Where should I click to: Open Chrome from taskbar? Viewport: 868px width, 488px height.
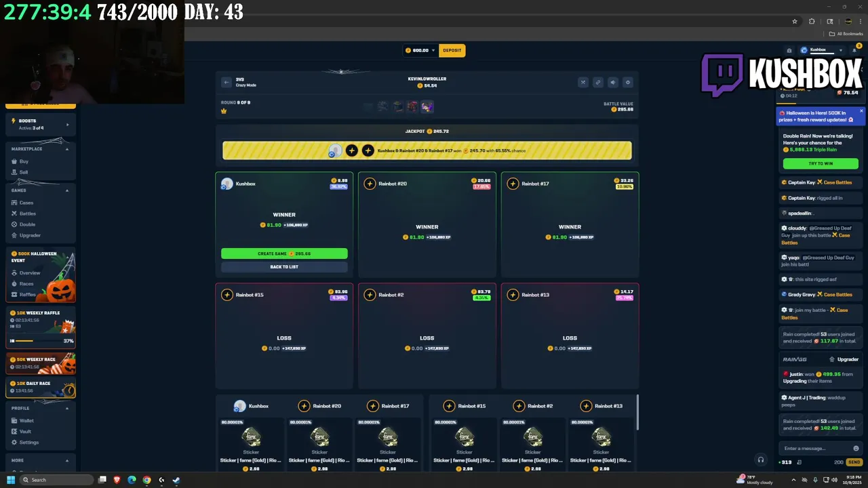click(146, 480)
